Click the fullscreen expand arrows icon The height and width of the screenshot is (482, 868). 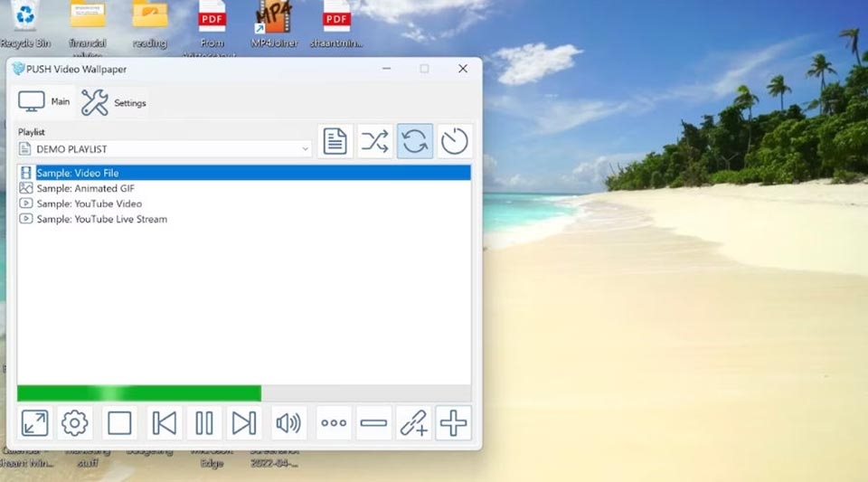click(35, 423)
